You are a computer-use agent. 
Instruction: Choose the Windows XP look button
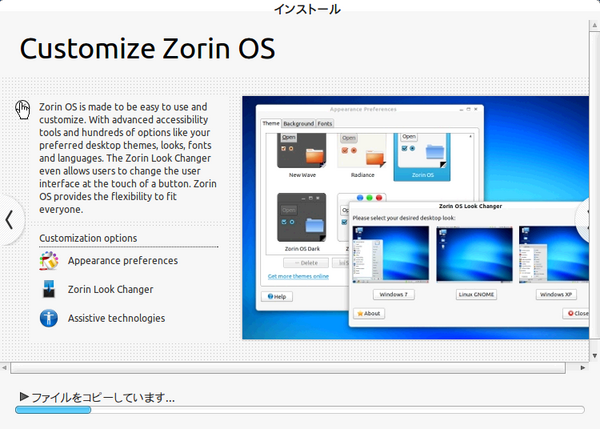[556, 294]
